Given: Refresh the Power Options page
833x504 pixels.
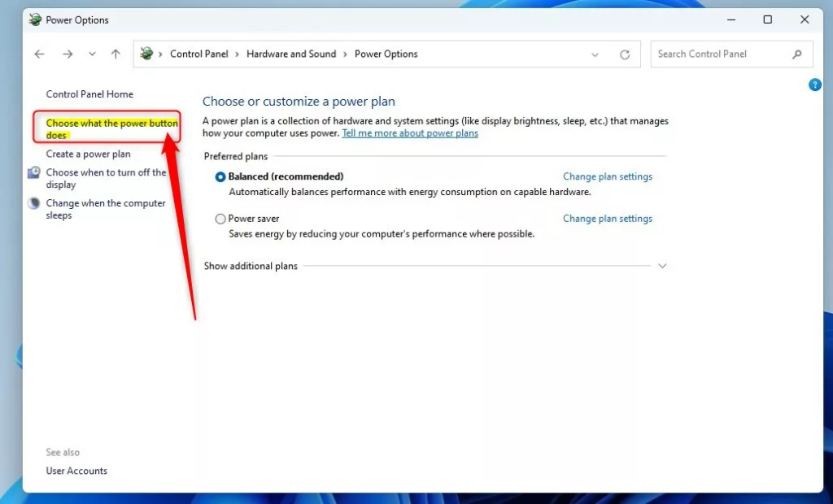Looking at the screenshot, I should [625, 54].
